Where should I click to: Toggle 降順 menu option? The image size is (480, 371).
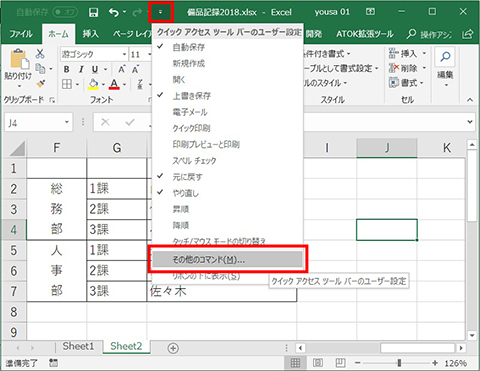pos(227,225)
